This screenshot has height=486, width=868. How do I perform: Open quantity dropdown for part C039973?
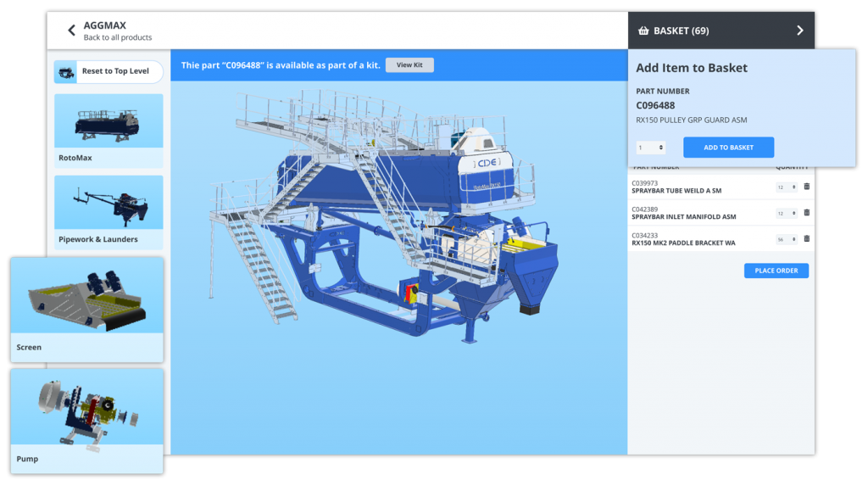coord(787,187)
